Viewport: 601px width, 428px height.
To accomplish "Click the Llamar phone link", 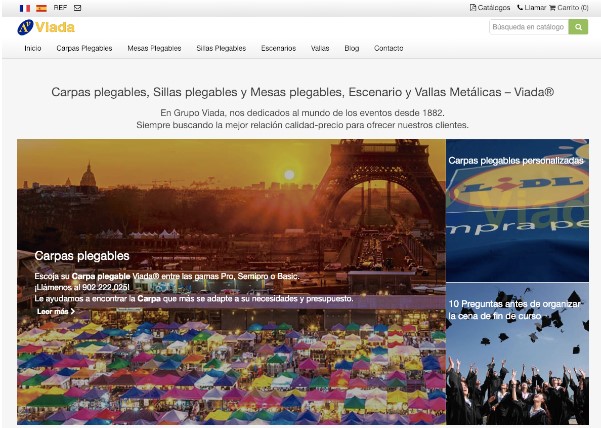I will coord(531,7).
